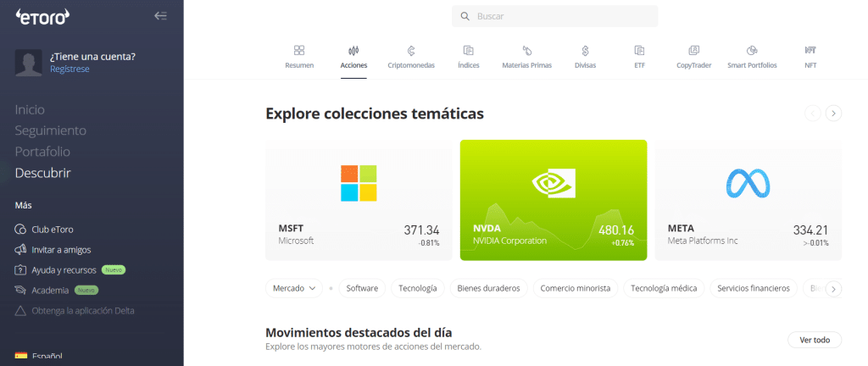Open Resumen grid icon

click(299, 50)
